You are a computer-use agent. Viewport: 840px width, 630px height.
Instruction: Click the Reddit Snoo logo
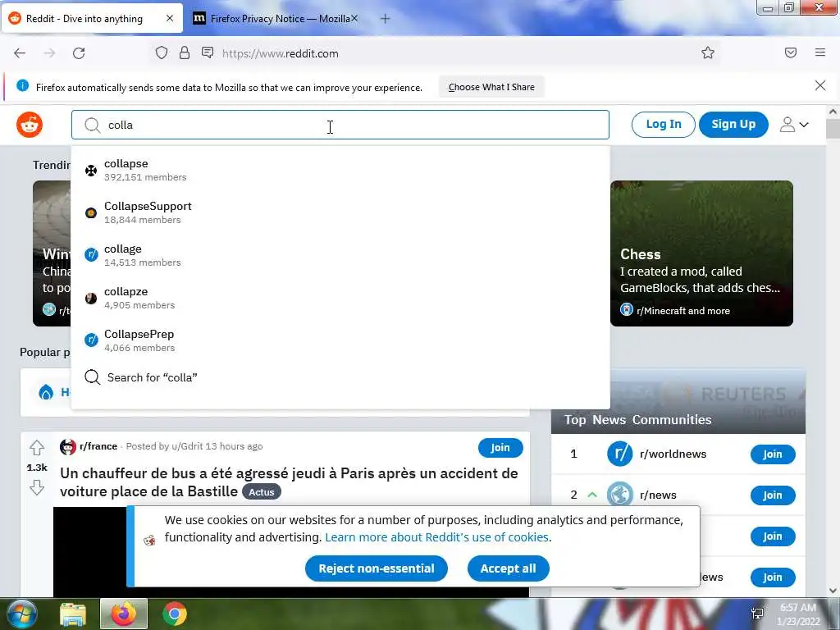click(x=30, y=125)
